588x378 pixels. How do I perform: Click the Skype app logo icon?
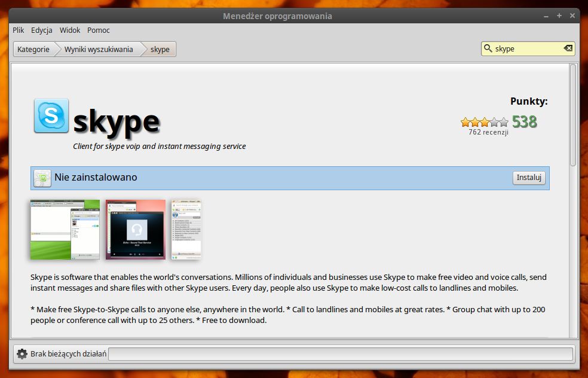tap(51, 115)
